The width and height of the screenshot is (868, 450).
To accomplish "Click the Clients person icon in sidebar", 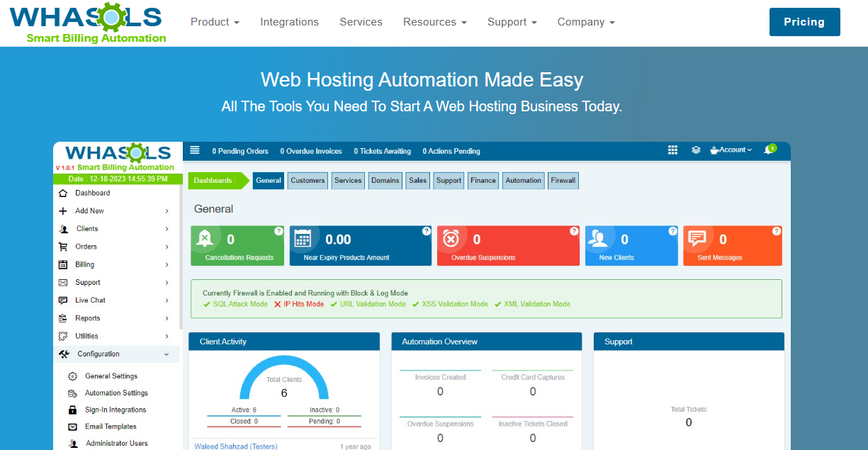I will coord(63,229).
